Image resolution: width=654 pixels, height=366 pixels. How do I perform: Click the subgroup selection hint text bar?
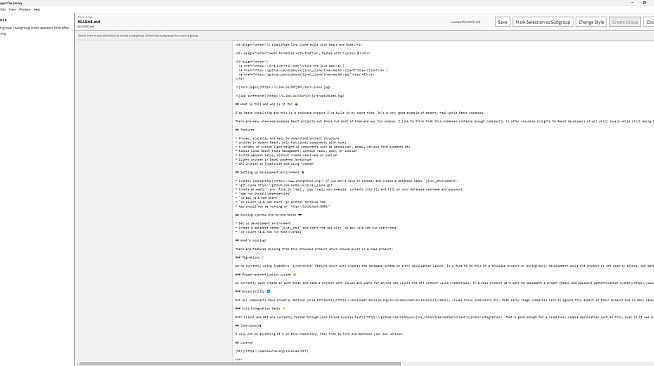point(138,36)
